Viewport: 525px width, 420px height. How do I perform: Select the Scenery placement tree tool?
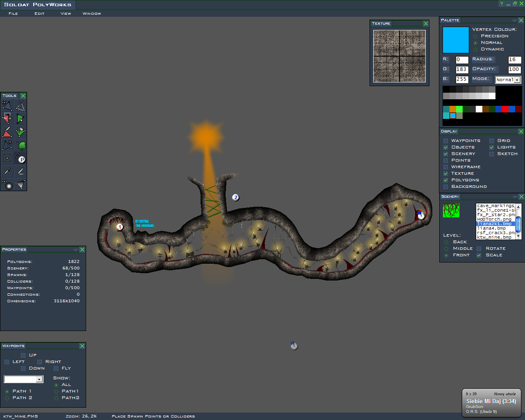coord(21,145)
